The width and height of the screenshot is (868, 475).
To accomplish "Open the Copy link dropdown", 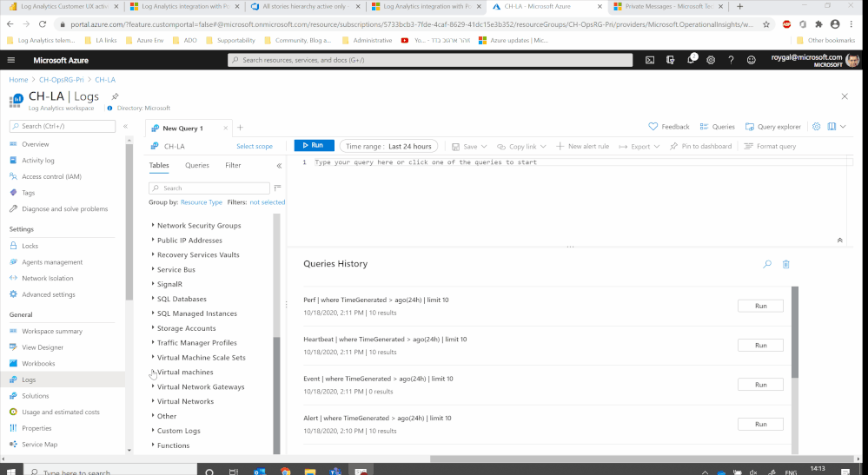I will (x=521, y=147).
